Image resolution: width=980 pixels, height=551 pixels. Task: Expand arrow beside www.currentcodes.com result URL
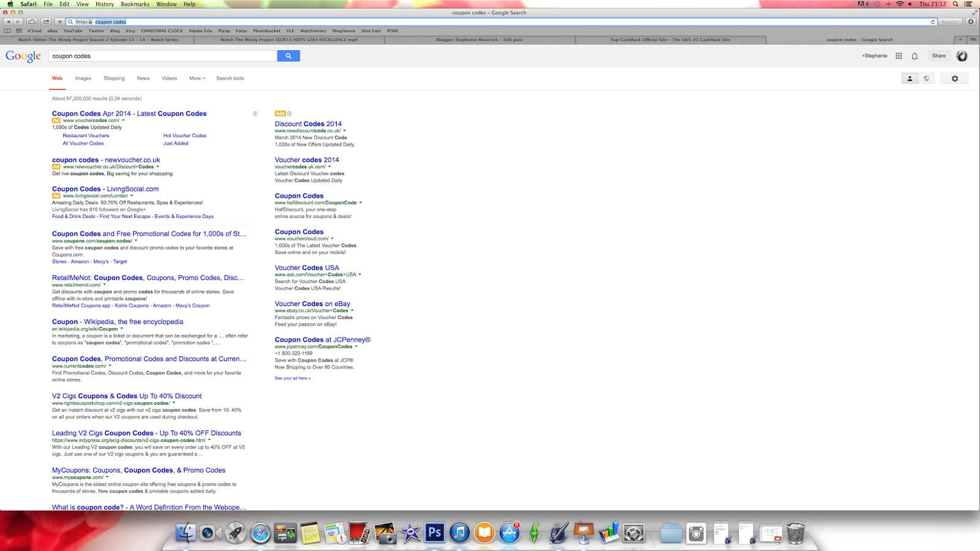click(x=110, y=366)
